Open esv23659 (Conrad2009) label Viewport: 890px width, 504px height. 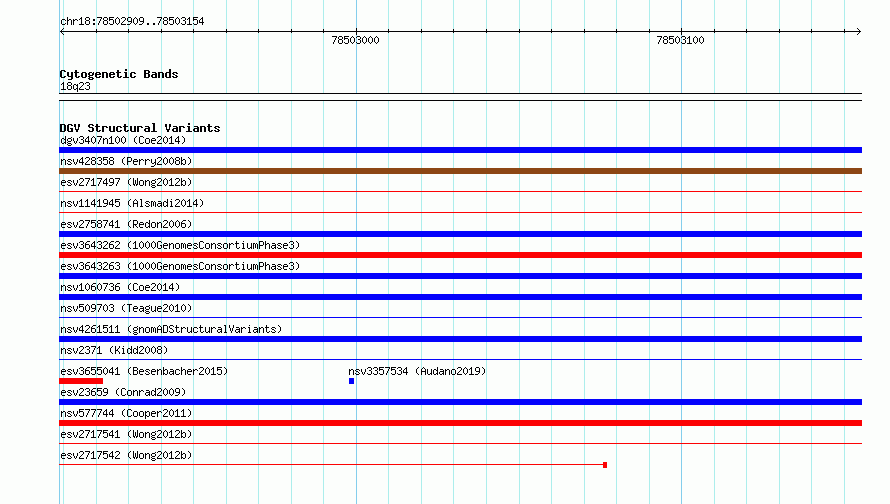pos(123,392)
